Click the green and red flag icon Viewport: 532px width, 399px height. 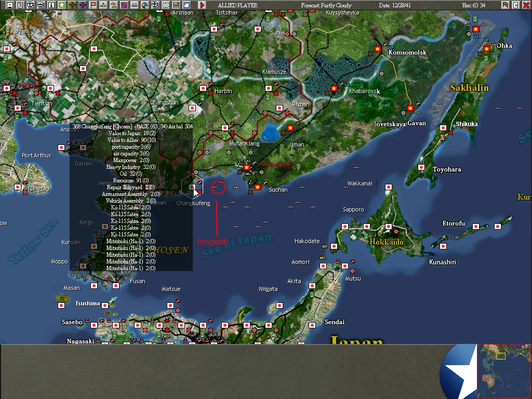(x=506, y=5)
